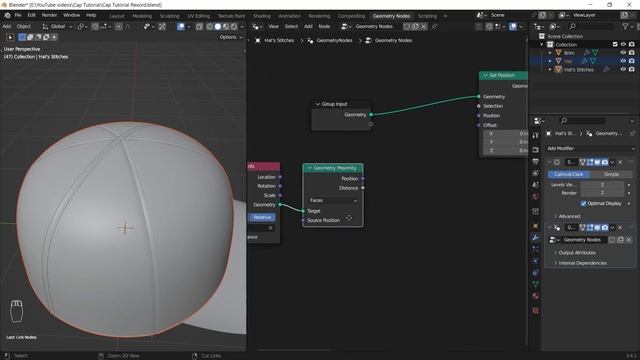Duplicate the Geometry Nodes node group icon
Screen dimensions: 640x360
point(620,240)
